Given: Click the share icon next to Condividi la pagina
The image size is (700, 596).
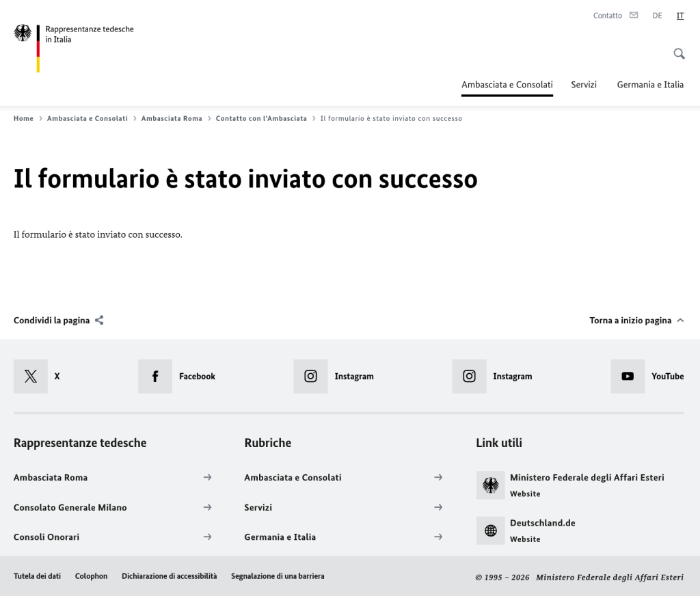Looking at the screenshot, I should click(99, 320).
